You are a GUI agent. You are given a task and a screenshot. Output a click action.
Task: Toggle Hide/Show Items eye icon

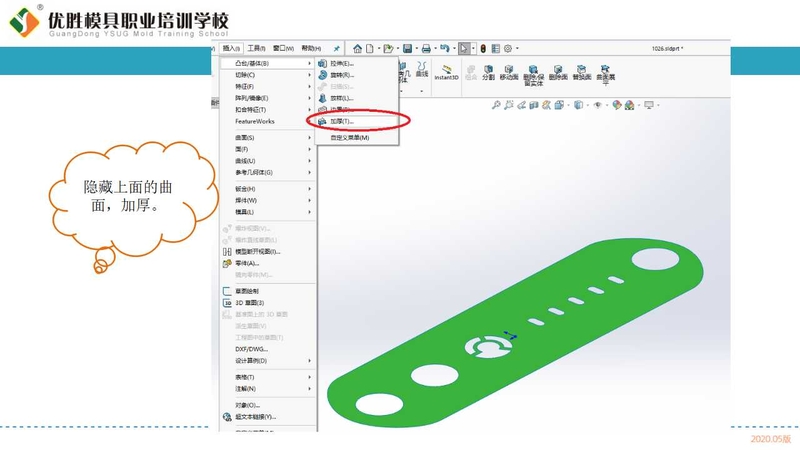pyautogui.click(x=597, y=105)
